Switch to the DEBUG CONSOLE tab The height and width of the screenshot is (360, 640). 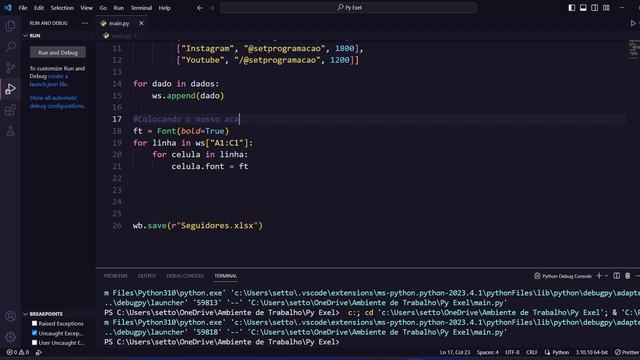tap(185, 276)
